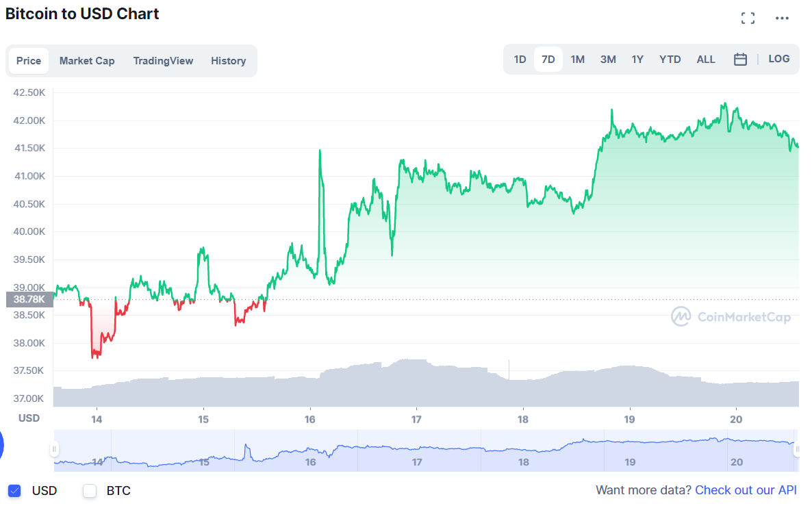This screenshot has width=812, height=508.
Task: Open the calendar date range picker
Action: [x=740, y=60]
